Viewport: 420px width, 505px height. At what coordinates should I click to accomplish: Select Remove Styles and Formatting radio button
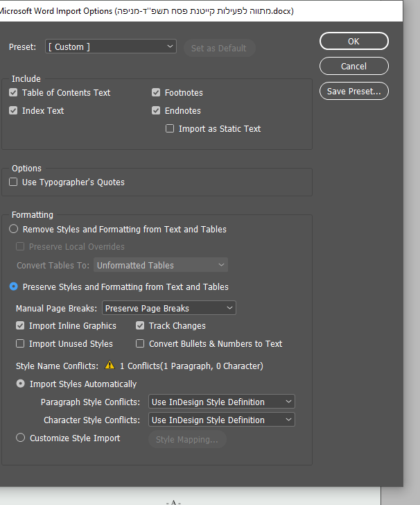click(14, 229)
